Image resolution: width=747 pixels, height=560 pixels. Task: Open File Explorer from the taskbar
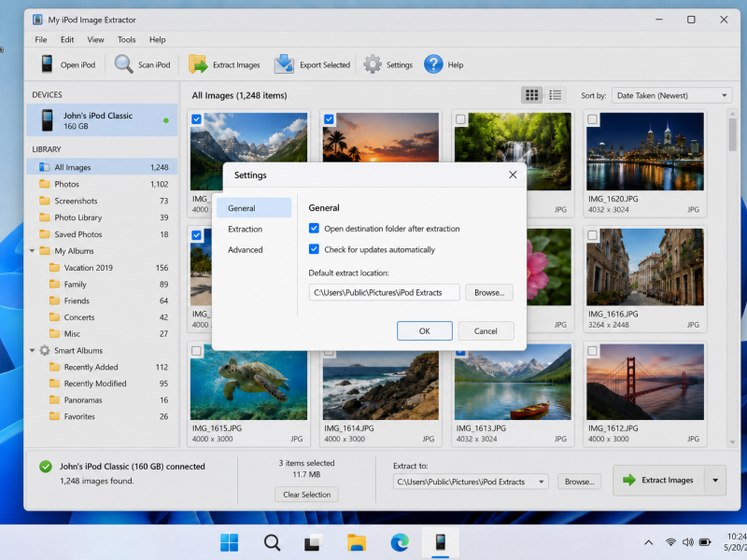point(357,542)
